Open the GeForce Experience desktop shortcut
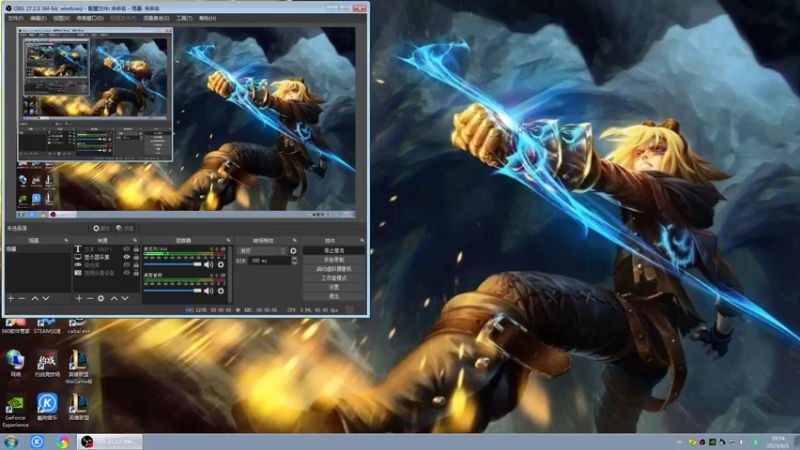The height and width of the screenshot is (450, 800). [15, 411]
